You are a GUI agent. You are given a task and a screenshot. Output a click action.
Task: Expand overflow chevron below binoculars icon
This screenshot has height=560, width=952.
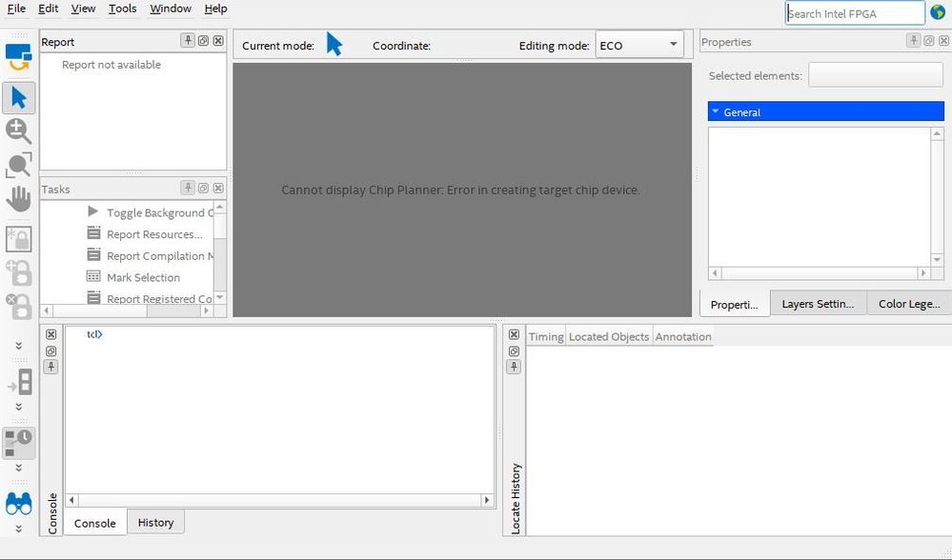pos(19,529)
